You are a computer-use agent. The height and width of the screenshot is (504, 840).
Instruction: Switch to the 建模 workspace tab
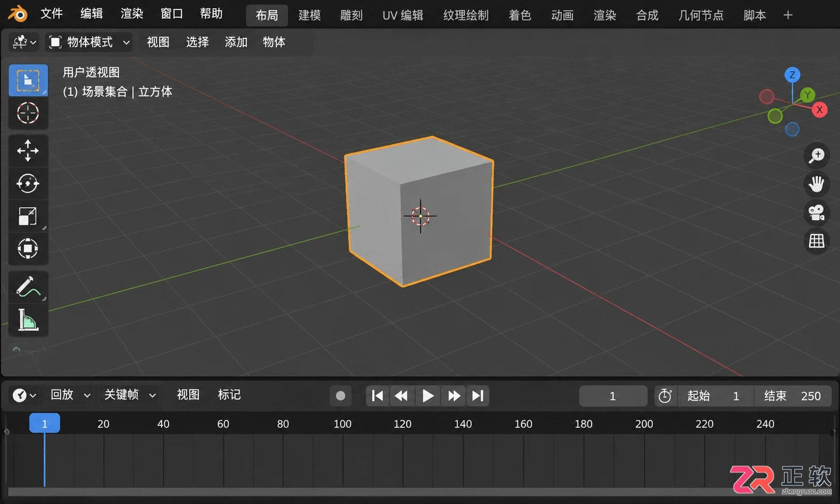coord(310,15)
